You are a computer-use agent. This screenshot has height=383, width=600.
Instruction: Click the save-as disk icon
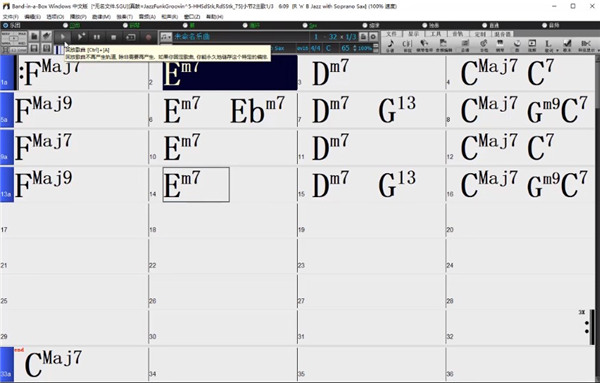coord(47,48)
